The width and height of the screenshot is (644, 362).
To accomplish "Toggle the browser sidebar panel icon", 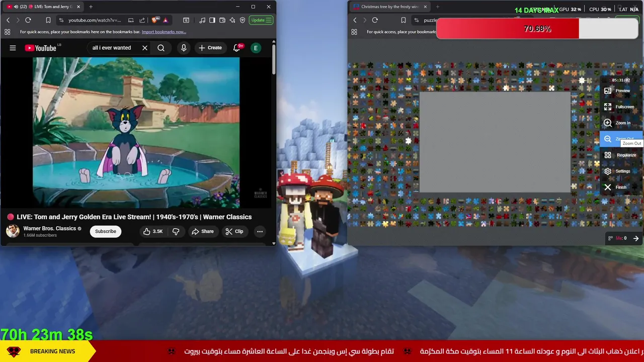I will pos(212,20).
